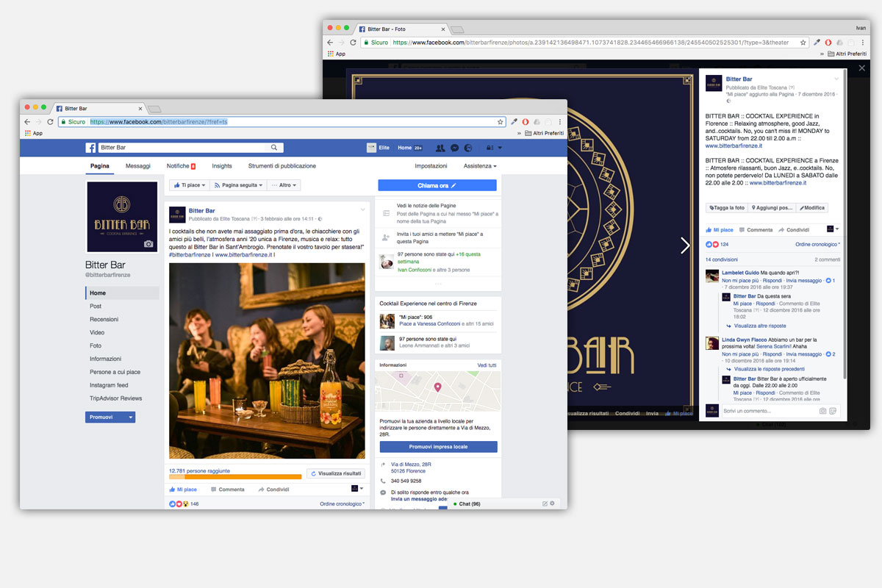Screen dimensions: 882x588
Task: Click the new message compose icon in chat bar
Action: pos(545,503)
